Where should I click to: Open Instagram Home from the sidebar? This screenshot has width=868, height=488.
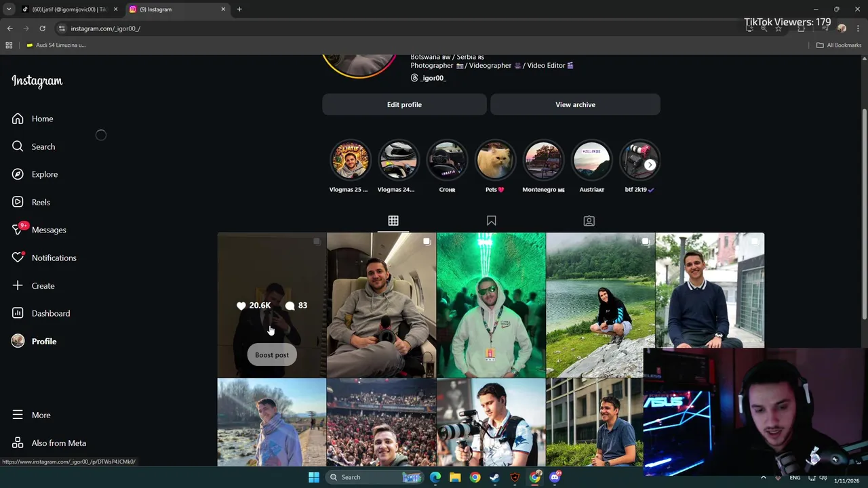click(33, 119)
